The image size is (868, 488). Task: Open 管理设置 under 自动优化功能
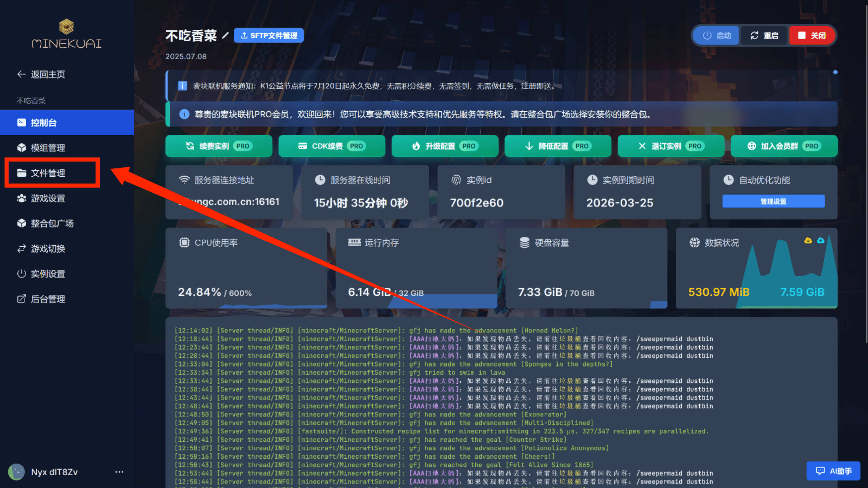pos(773,201)
